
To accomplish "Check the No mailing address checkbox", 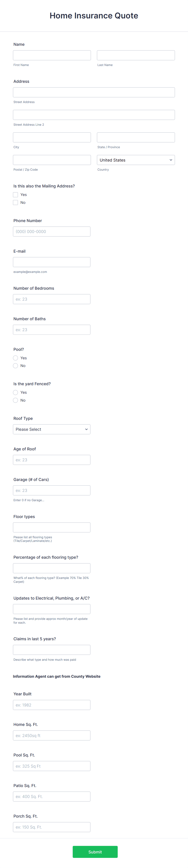I will pyautogui.click(x=16, y=202).
